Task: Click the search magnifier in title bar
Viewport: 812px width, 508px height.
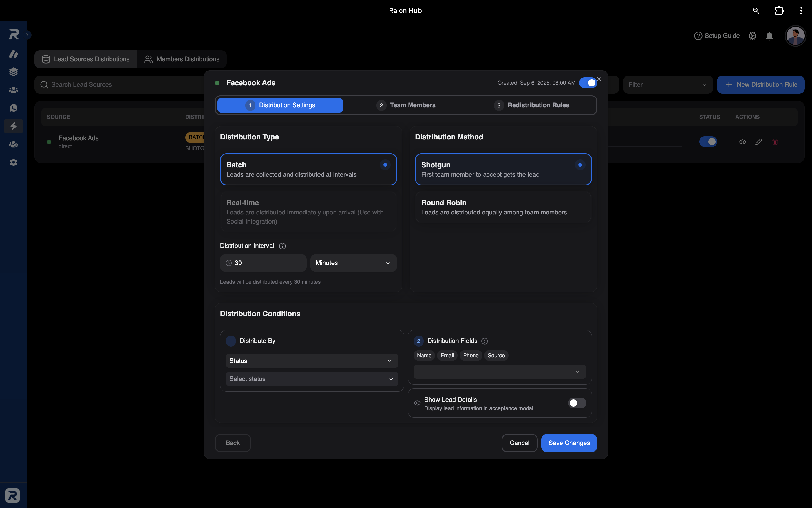Action: pos(756,11)
